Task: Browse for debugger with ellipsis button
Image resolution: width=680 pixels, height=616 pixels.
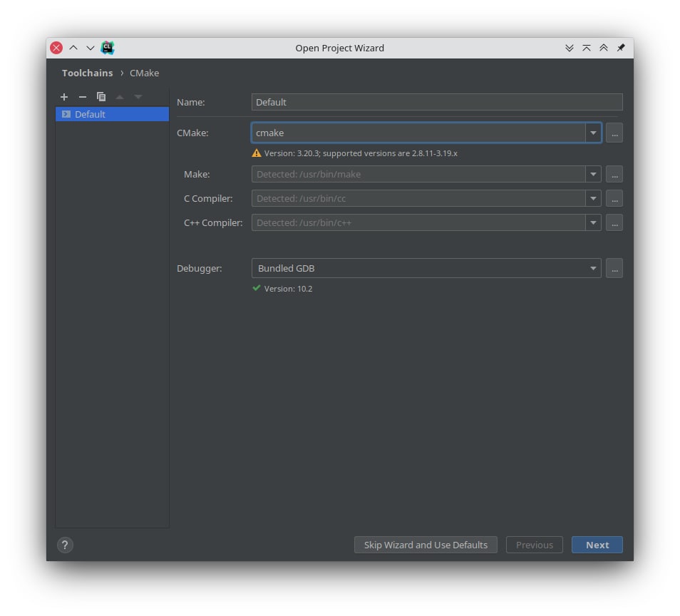Action: tap(614, 268)
